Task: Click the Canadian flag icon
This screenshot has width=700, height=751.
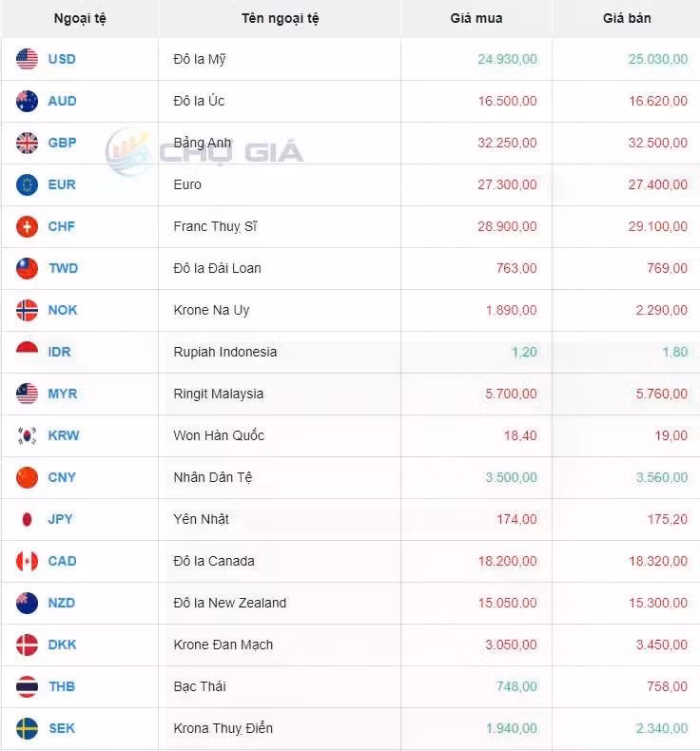Action: click(x=27, y=561)
